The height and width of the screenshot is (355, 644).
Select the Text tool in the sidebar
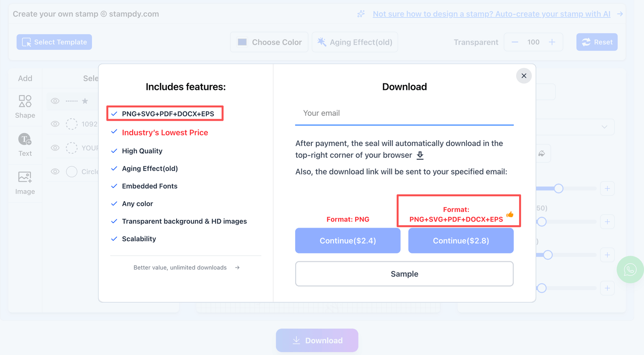click(x=25, y=145)
